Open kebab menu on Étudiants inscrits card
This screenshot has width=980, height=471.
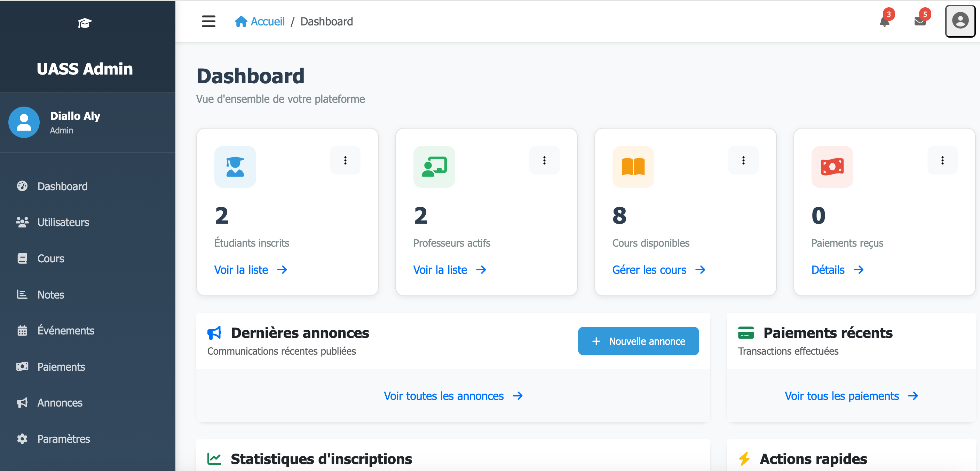[x=345, y=160]
